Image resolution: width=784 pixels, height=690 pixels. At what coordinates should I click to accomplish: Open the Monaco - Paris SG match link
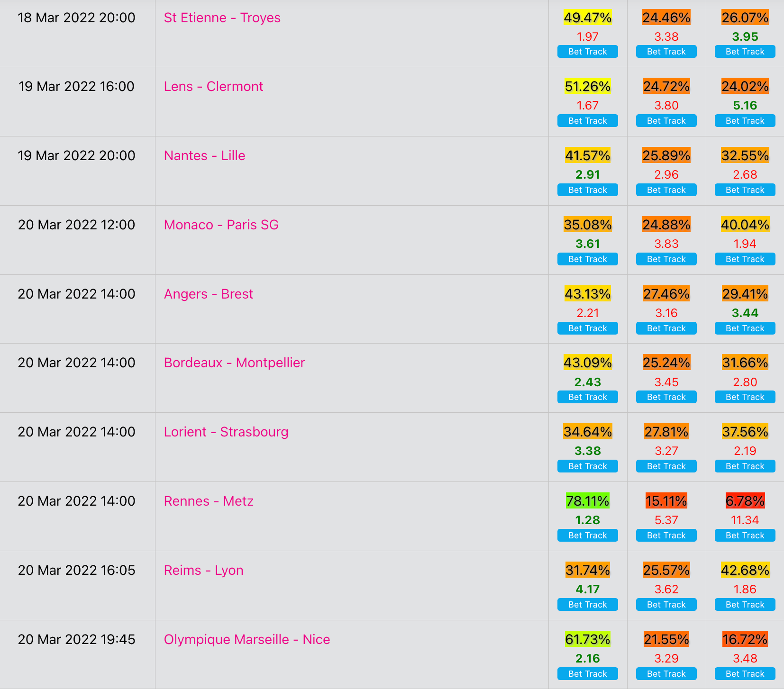pos(221,225)
